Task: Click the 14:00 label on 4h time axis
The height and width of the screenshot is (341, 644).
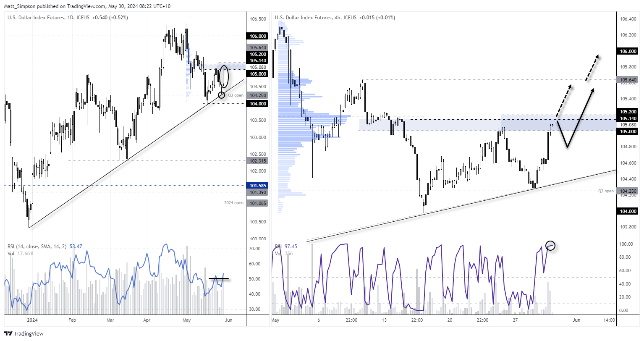Action: 609,320
